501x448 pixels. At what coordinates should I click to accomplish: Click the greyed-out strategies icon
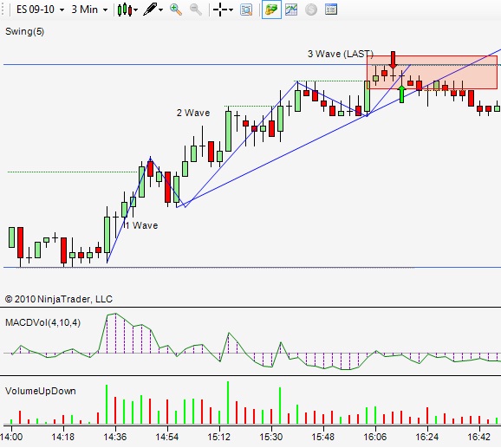point(311,10)
